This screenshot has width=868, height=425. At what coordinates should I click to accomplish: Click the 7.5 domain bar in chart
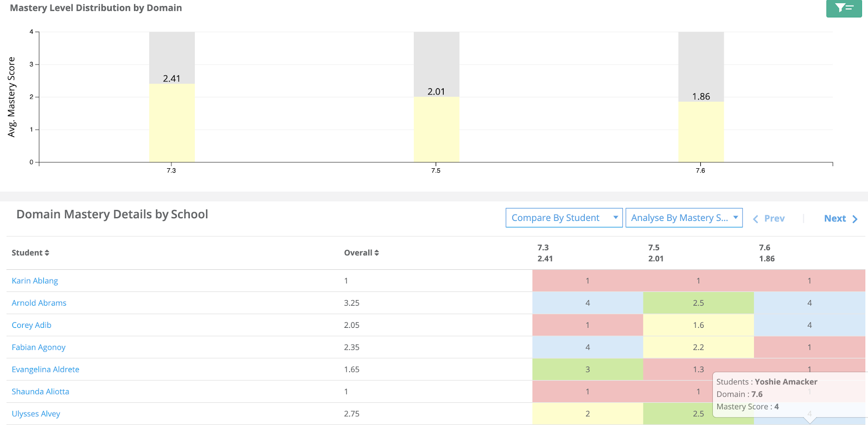coord(436,130)
